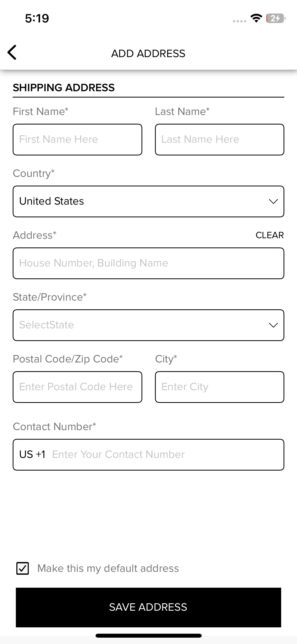297x644 pixels.
Task: Tap the Wi-Fi status icon
Action: pyautogui.click(x=256, y=18)
